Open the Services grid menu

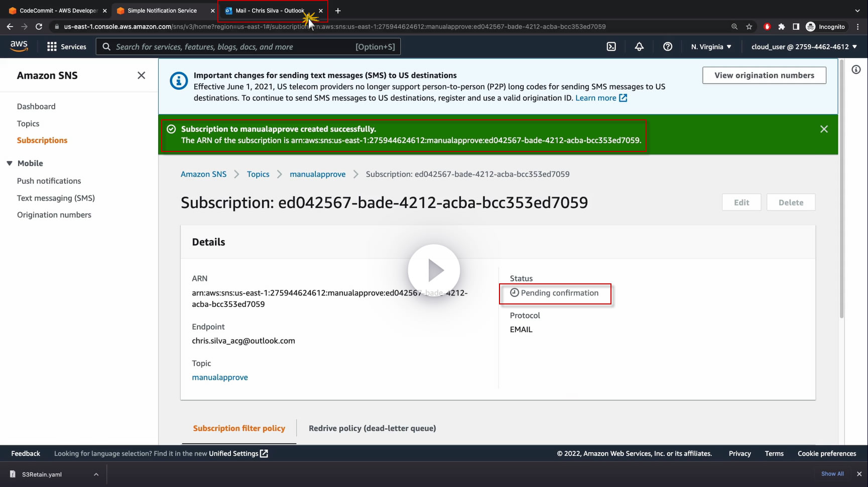[66, 47]
